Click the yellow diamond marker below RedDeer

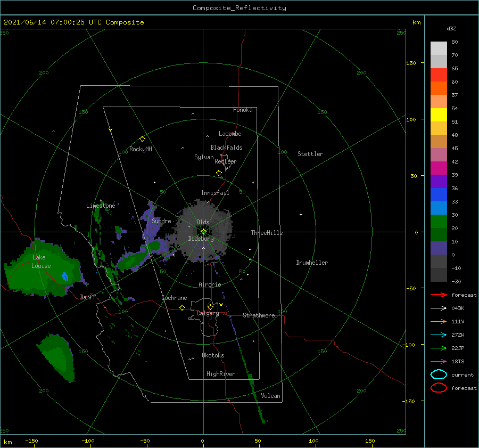point(219,173)
